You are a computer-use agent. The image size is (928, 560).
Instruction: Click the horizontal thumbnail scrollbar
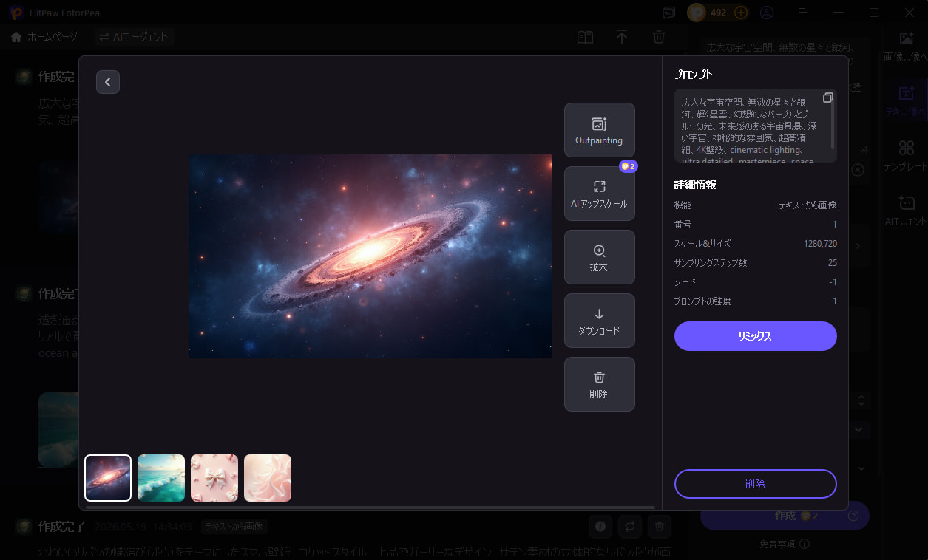tap(370, 508)
